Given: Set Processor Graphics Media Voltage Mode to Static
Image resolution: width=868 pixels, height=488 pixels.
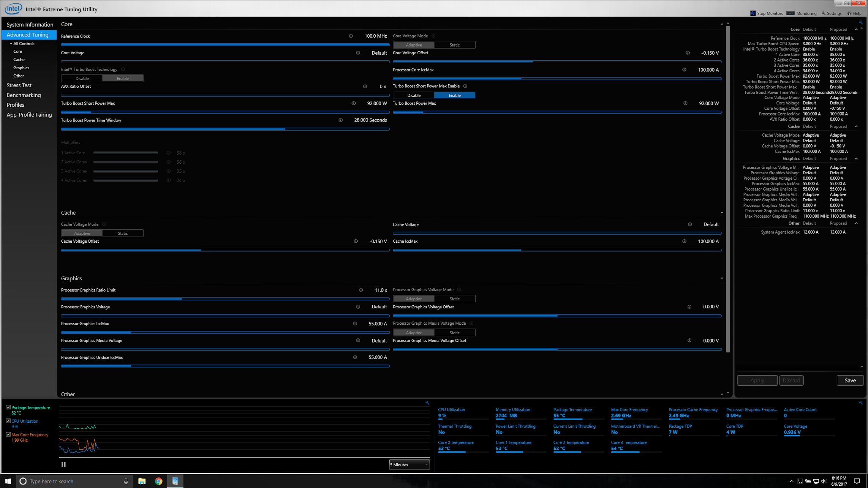Looking at the screenshot, I should pos(454,333).
